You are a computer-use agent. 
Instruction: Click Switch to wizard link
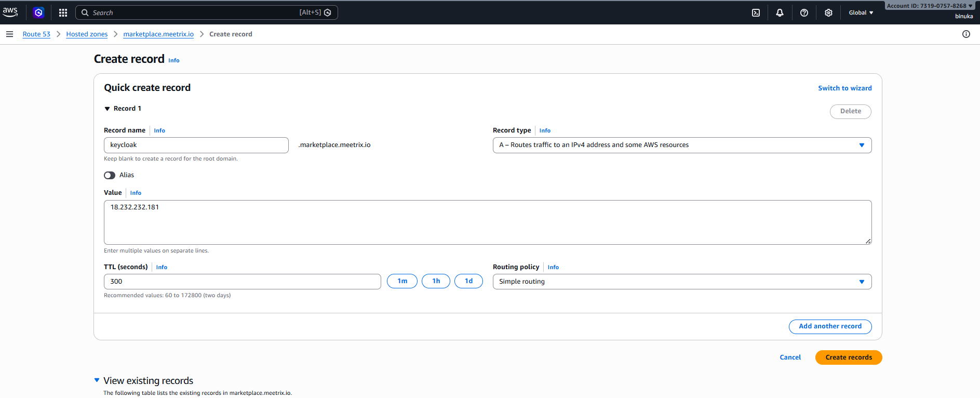click(845, 88)
